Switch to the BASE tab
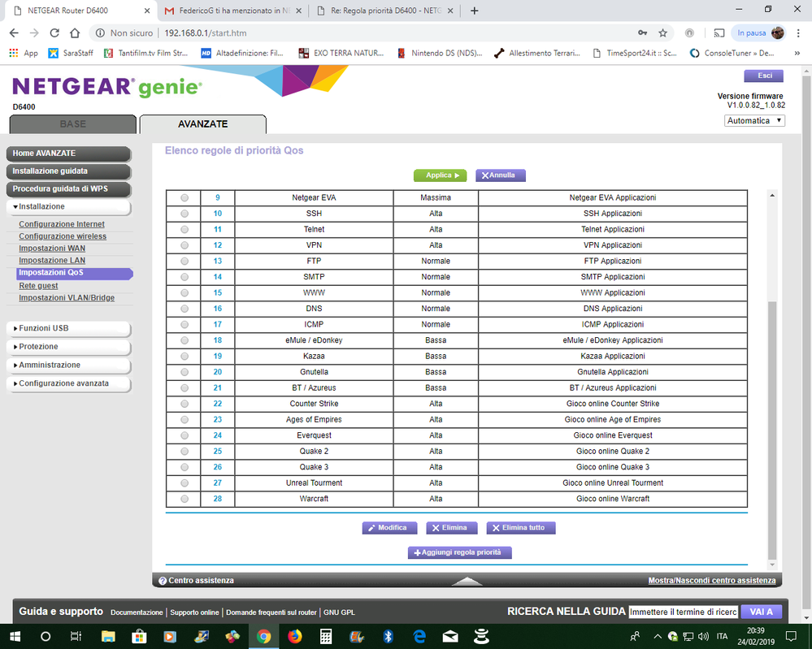Image resolution: width=812 pixels, height=649 pixels. tap(73, 124)
